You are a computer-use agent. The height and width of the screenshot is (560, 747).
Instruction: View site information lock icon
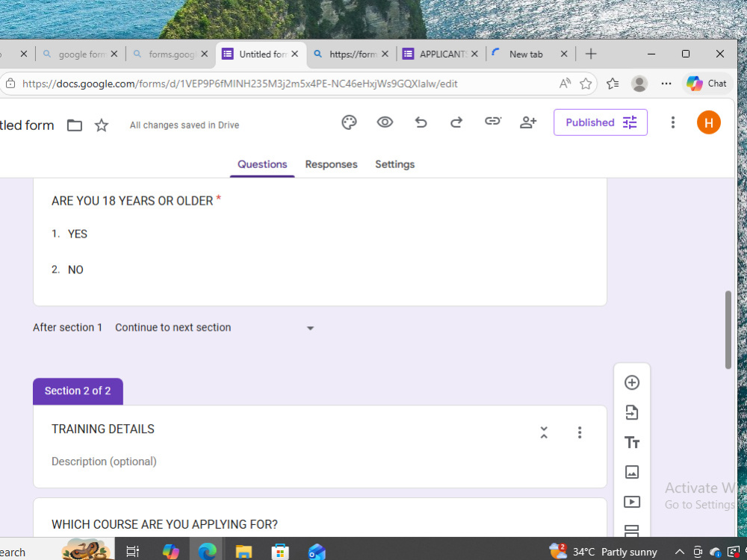pos(10,84)
